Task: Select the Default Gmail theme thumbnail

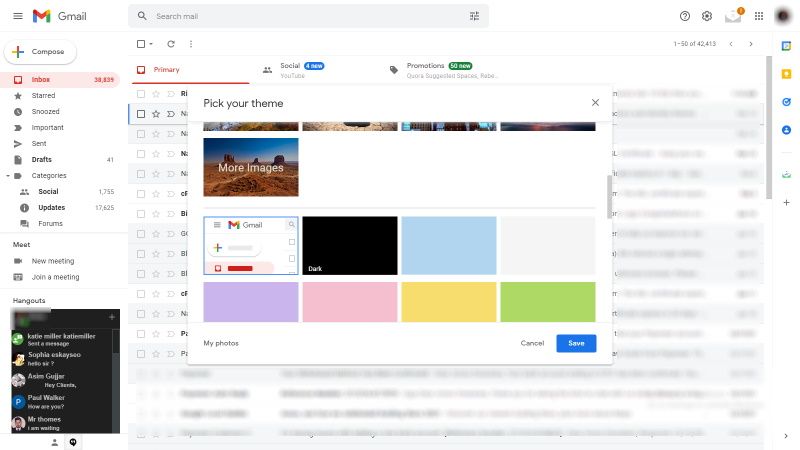Action: click(251, 245)
